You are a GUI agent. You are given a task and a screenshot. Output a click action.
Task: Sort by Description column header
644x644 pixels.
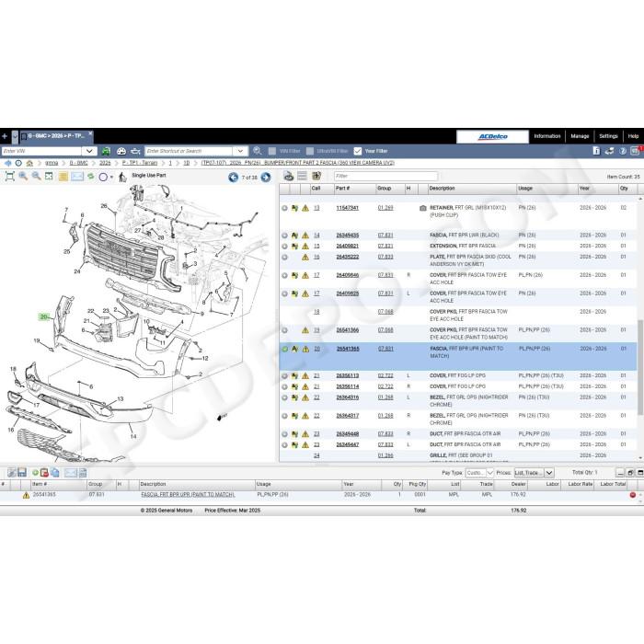click(x=471, y=189)
